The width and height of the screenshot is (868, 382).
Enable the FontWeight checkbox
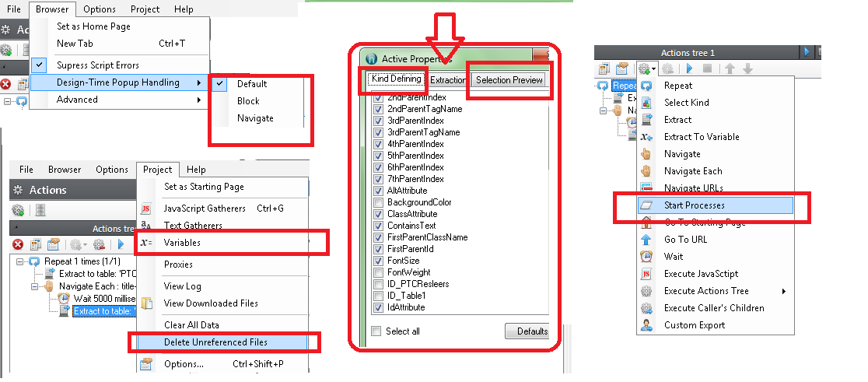pos(378,272)
